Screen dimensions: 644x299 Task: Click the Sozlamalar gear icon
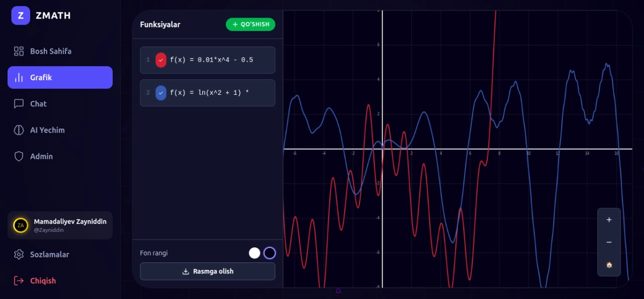(19, 255)
